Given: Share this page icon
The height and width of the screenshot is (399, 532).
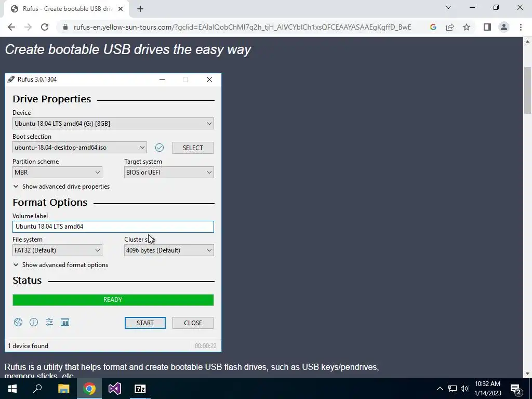Looking at the screenshot, I should (x=450, y=27).
